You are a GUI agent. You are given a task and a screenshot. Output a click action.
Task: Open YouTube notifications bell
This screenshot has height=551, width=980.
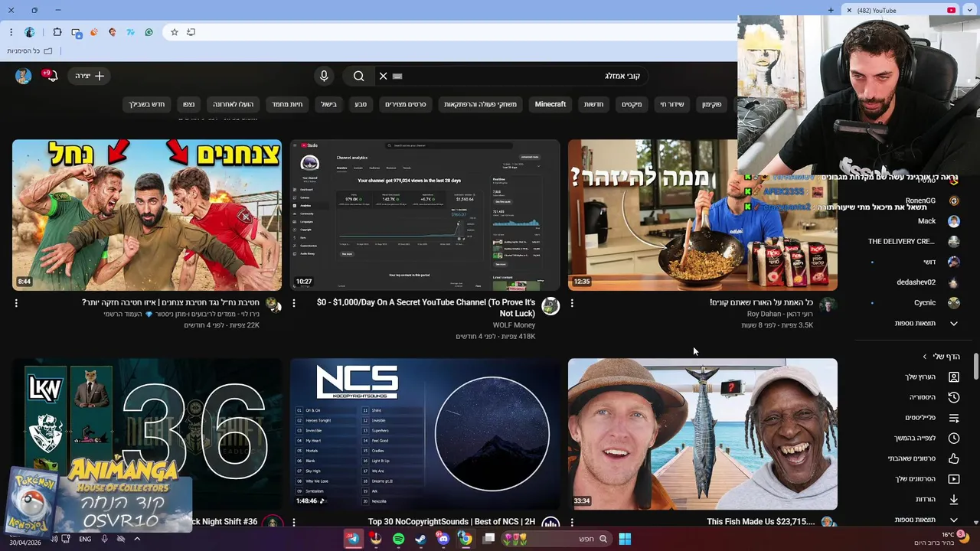click(51, 76)
